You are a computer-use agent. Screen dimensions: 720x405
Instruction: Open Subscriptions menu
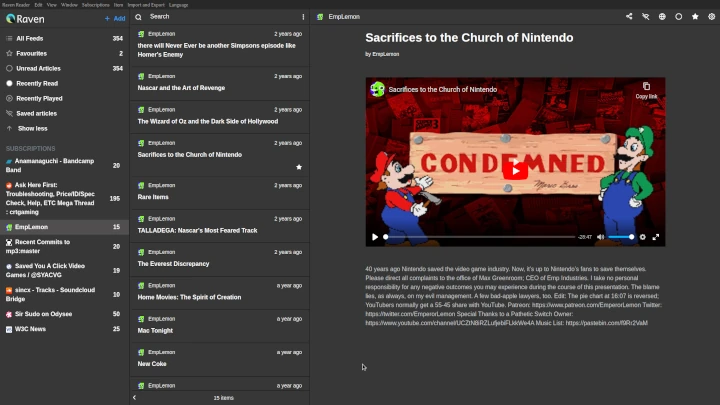96,5
